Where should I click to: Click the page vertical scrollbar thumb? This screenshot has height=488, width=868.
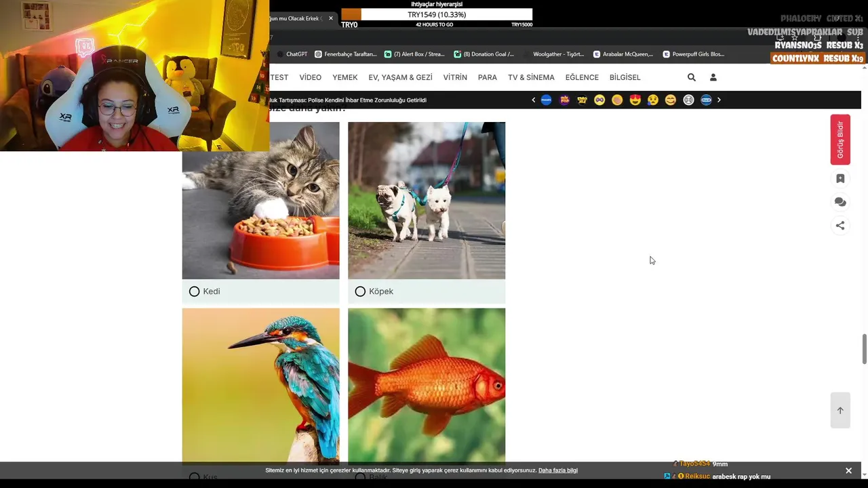click(865, 349)
